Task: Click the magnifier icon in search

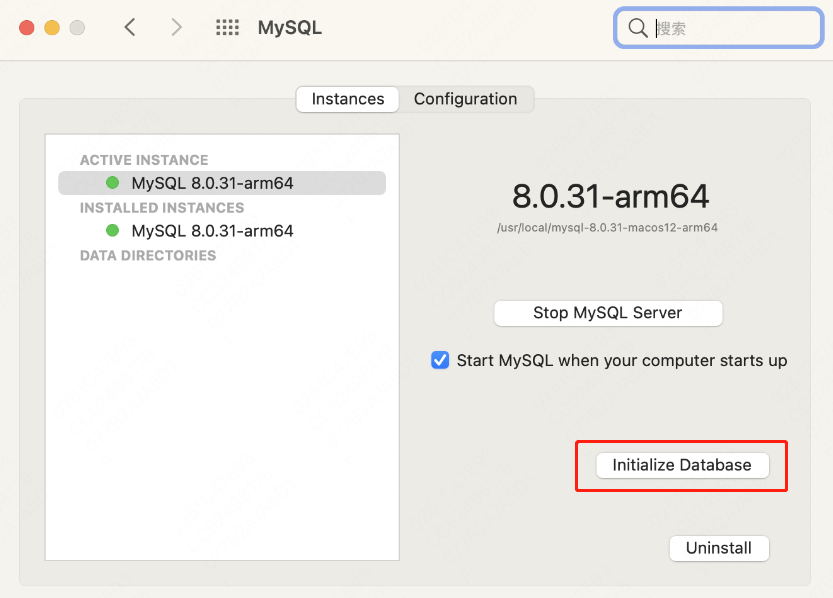Action: 638,28
